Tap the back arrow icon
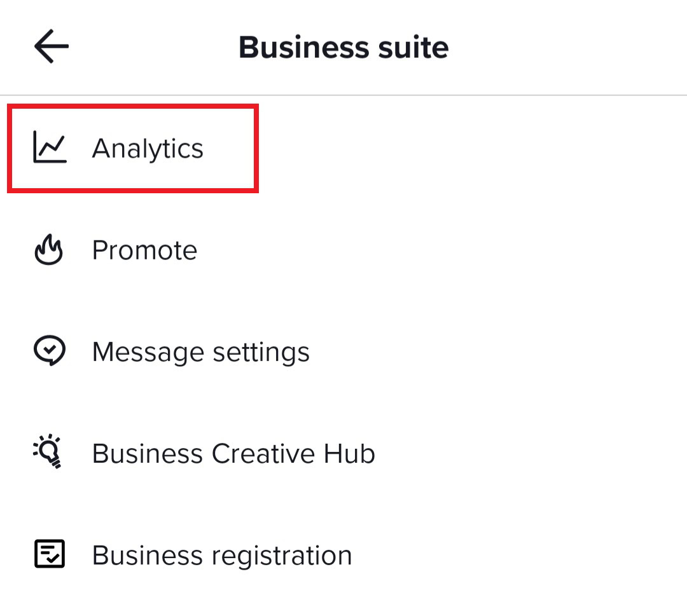 point(52,48)
